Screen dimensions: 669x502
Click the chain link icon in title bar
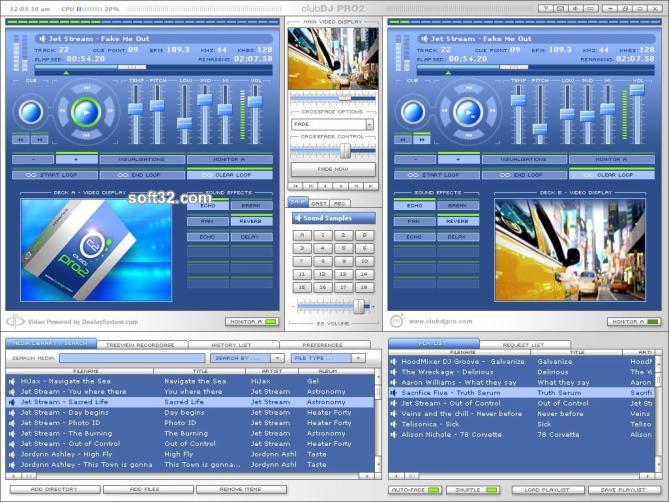coord(590,9)
